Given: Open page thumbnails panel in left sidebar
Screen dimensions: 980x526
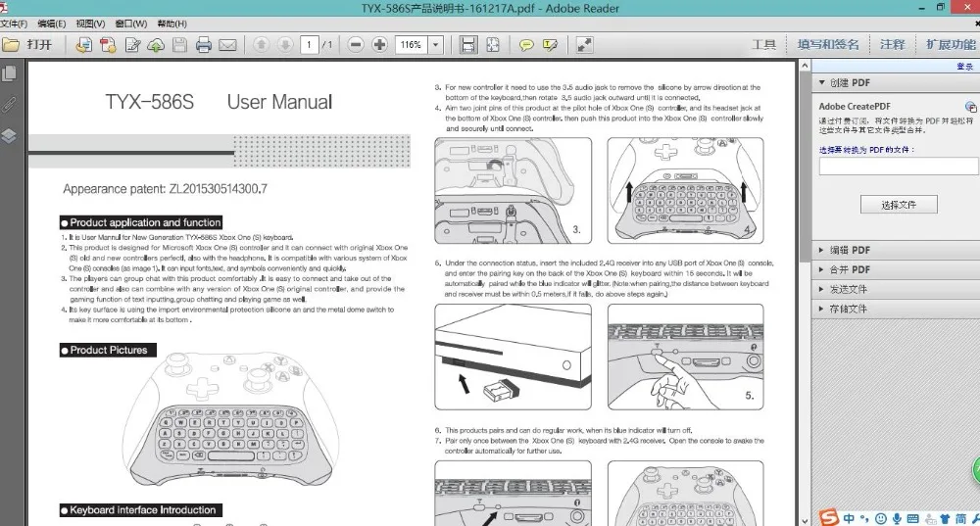Looking at the screenshot, I should [10, 73].
